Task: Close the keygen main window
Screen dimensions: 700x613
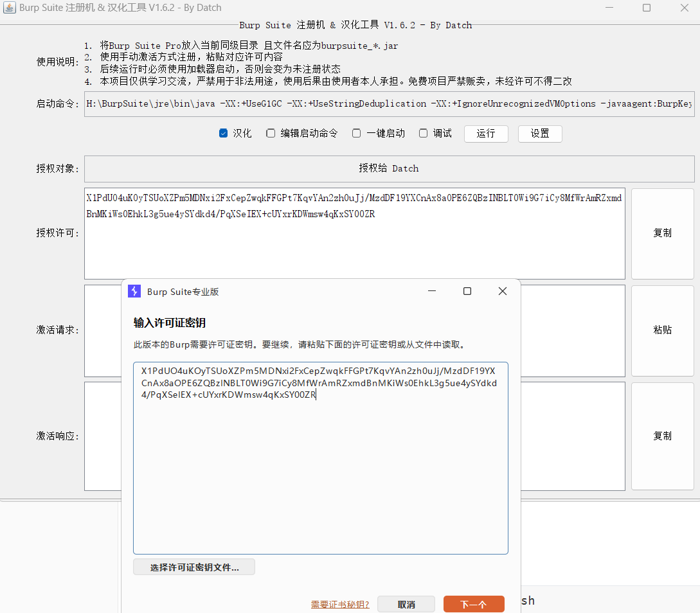Action: 685,8
